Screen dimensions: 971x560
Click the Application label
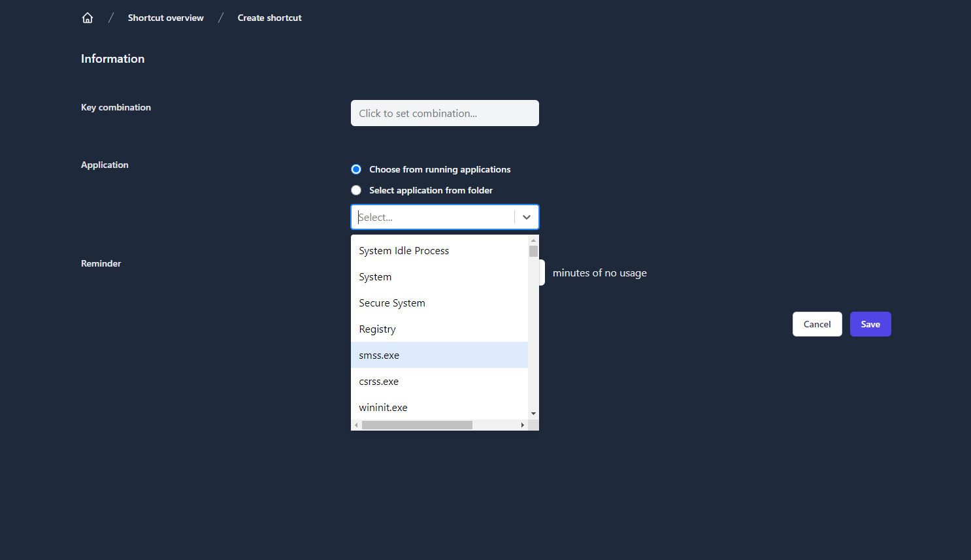click(105, 165)
